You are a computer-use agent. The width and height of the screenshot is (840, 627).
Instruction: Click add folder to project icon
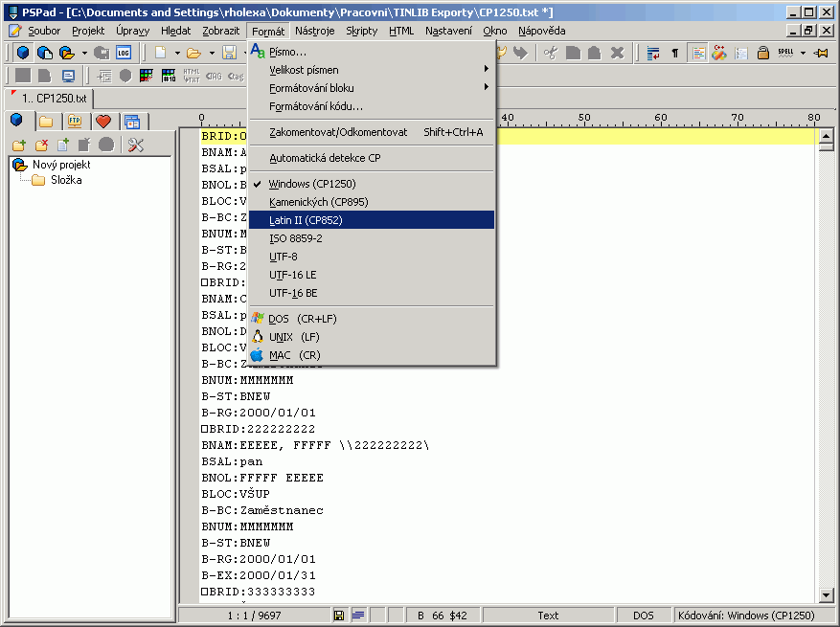click(19, 145)
